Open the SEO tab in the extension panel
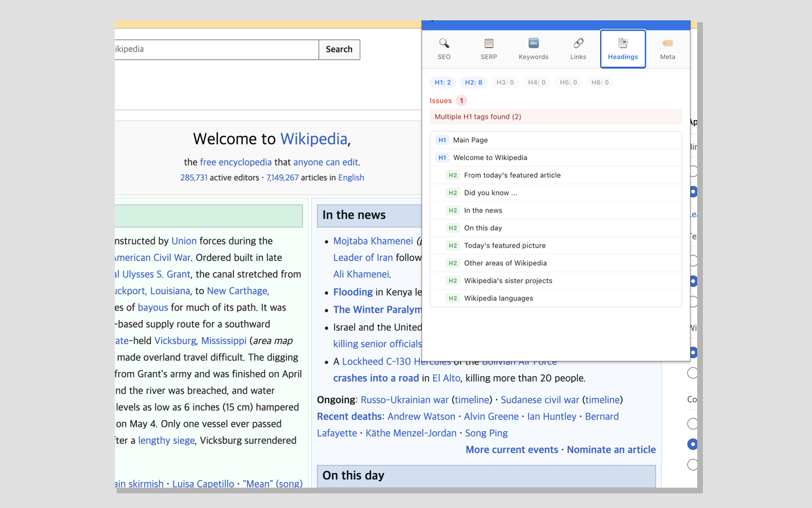Viewport: 812px width, 508px height. [444, 49]
